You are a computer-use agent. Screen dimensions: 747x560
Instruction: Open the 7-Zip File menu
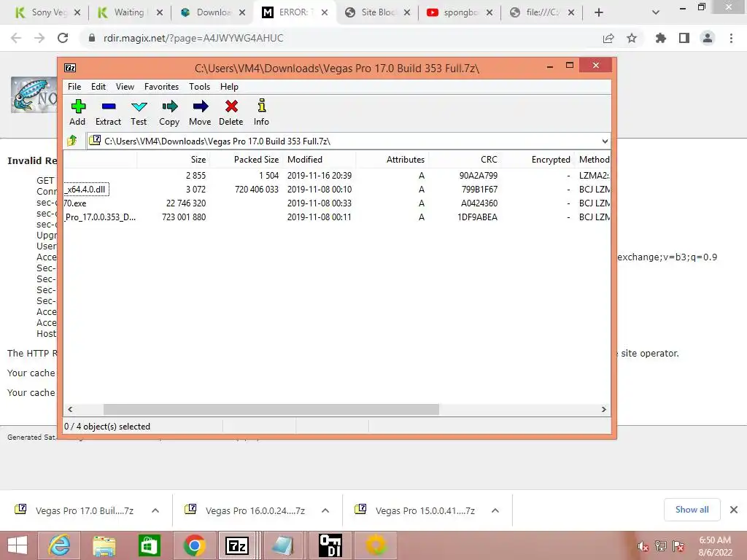[74, 87]
